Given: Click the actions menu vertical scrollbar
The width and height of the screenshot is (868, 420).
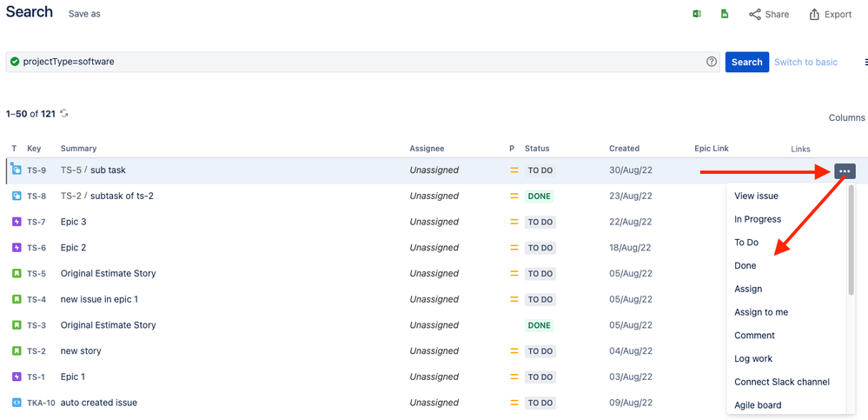Looking at the screenshot, I should 851,239.
